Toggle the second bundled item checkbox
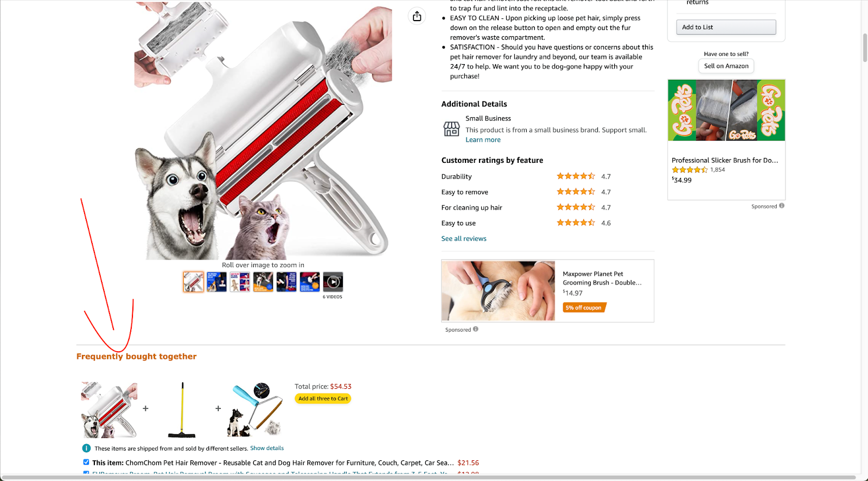The height and width of the screenshot is (481, 868). coord(86,473)
